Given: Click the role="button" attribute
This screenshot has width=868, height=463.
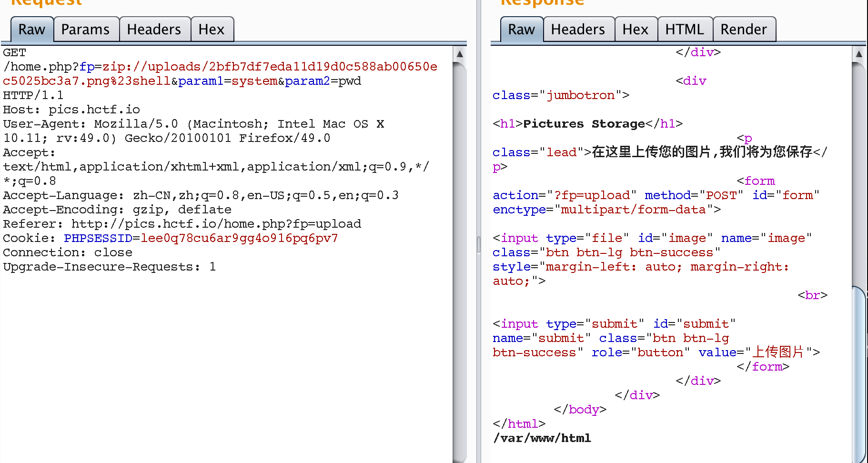Looking at the screenshot, I should coord(641,352).
